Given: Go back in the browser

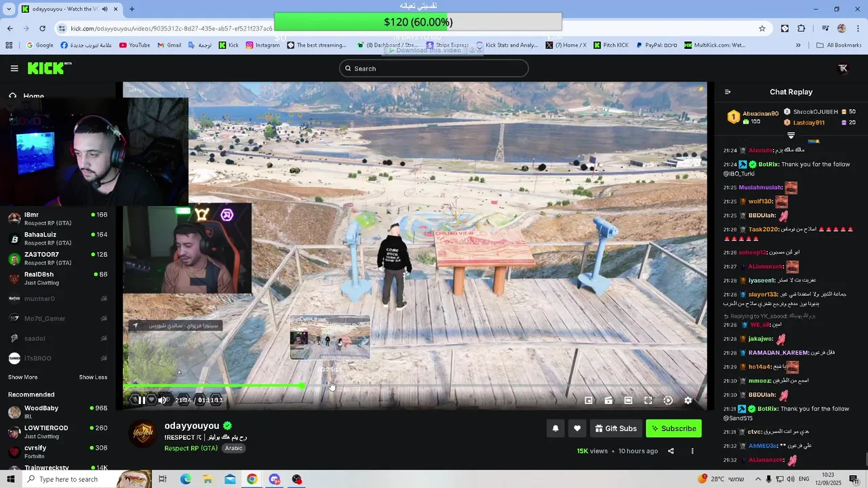Looking at the screenshot, I should [x=10, y=28].
